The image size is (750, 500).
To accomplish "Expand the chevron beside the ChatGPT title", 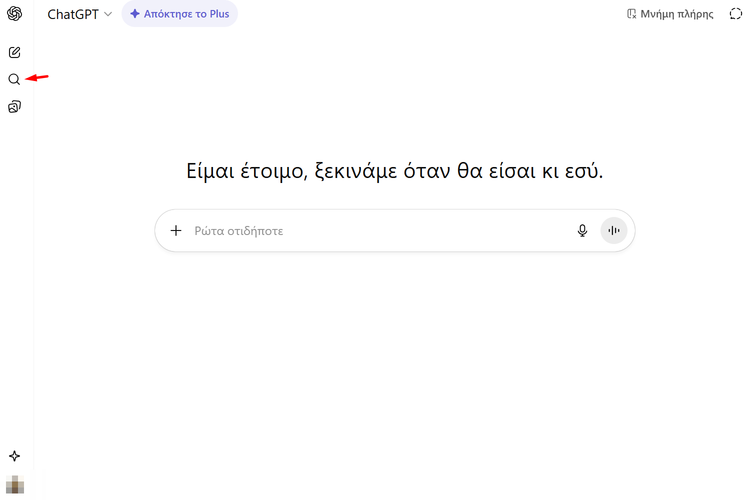I will [108, 15].
